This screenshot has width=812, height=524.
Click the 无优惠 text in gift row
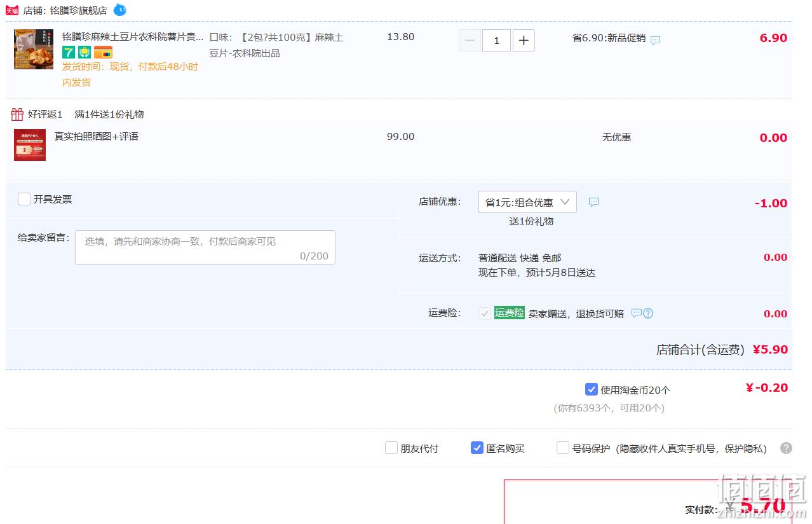616,137
